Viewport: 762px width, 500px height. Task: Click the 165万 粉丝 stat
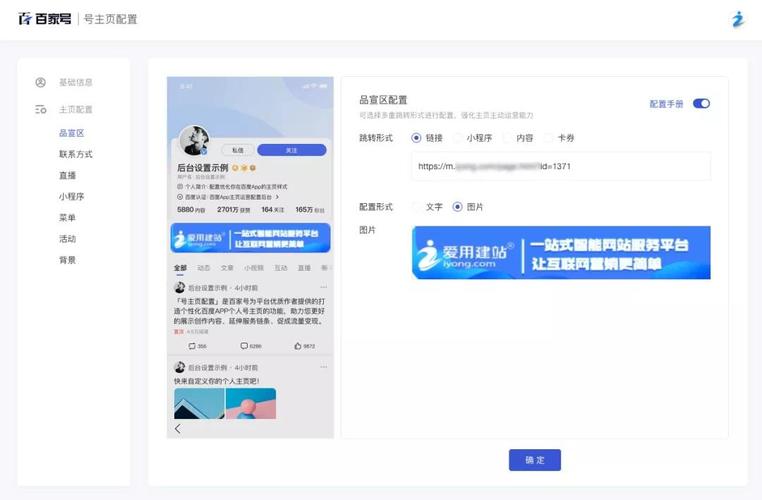310,209
